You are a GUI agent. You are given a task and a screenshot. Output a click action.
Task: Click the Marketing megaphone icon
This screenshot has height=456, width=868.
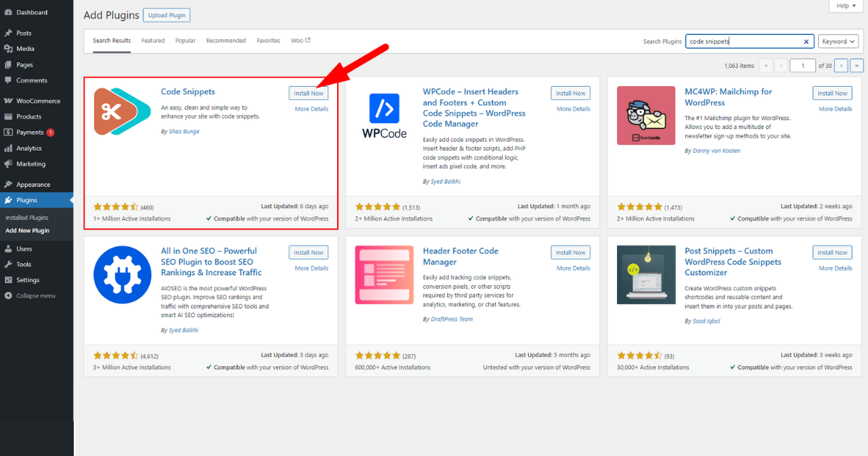click(x=8, y=164)
